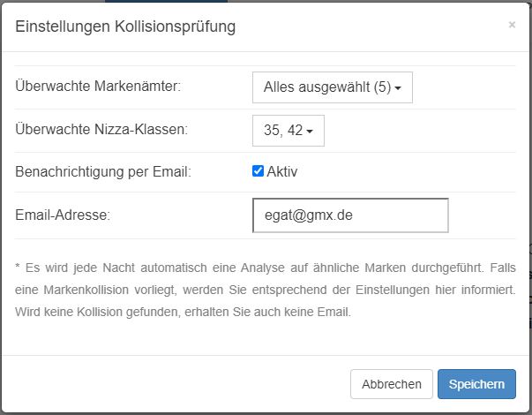Click the 35, 42 class selection text
Image resolution: width=532 pixels, height=415 pixels.
283,131
